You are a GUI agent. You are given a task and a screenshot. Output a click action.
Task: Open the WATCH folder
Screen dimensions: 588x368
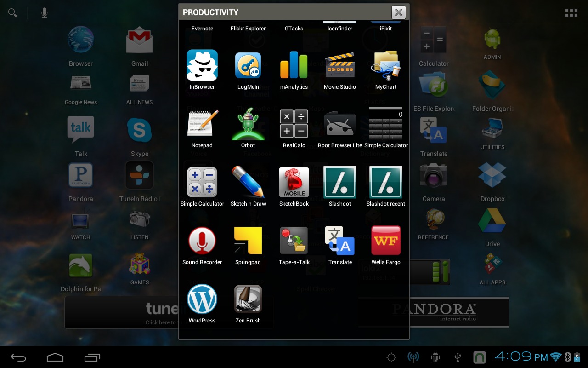(81, 226)
